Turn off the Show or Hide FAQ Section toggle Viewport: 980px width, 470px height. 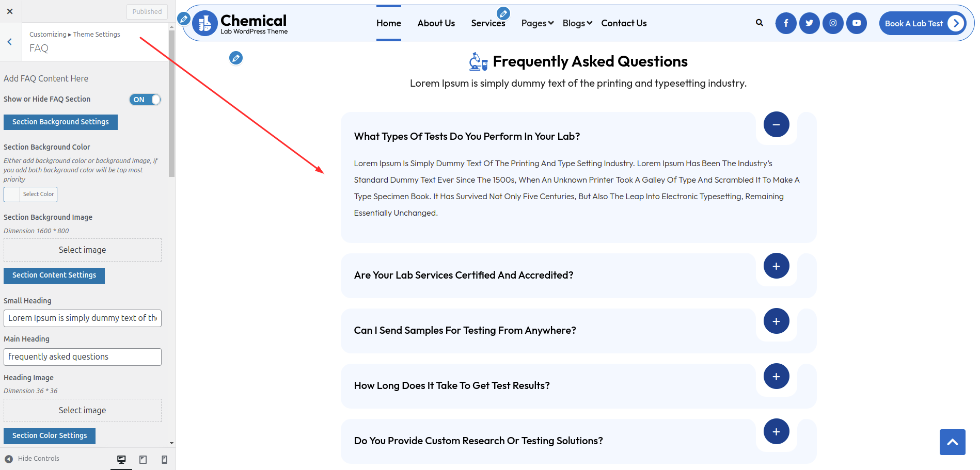145,99
